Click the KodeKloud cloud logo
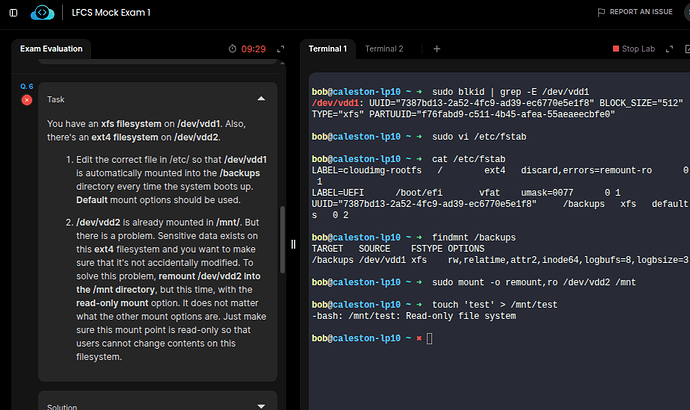690x410 pixels. [44, 12]
